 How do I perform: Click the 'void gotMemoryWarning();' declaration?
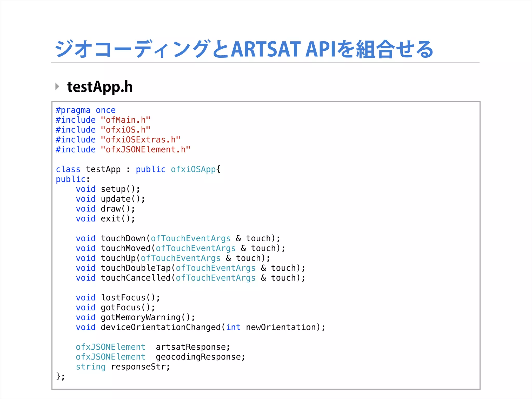136,317
